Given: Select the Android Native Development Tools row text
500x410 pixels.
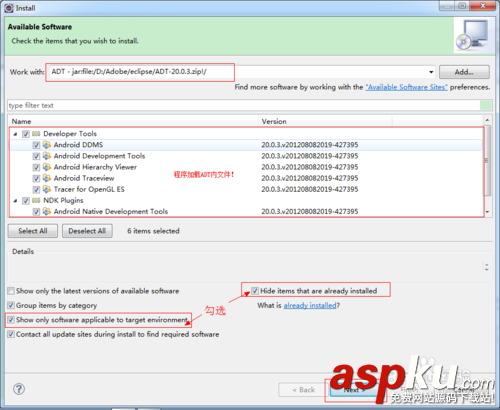Looking at the screenshot, I should coord(111,211).
